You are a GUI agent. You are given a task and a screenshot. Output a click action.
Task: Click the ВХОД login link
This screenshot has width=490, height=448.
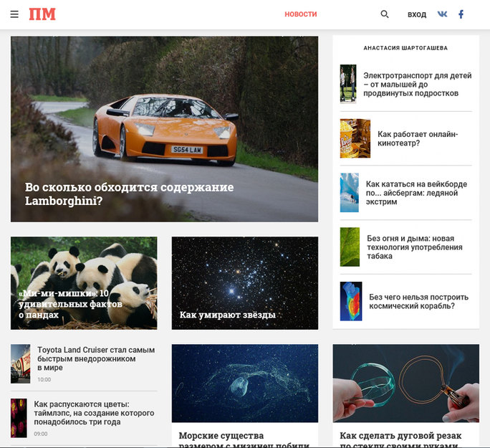pyautogui.click(x=417, y=14)
